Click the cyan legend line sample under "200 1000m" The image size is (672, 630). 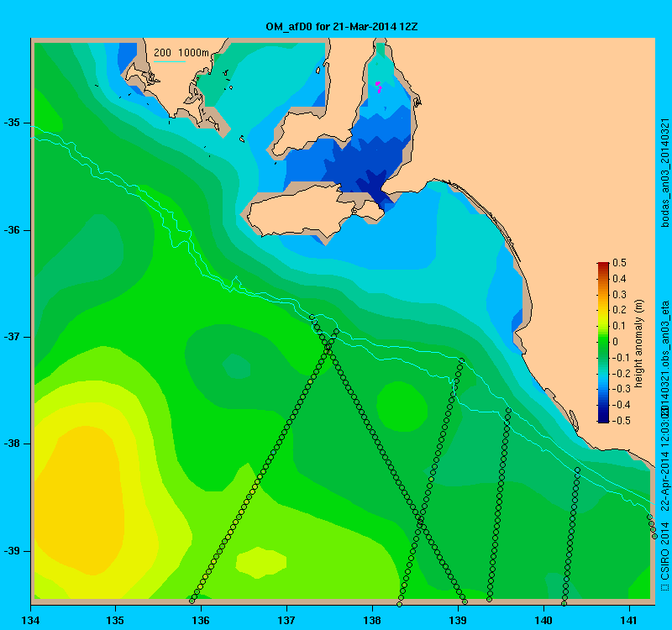pyautogui.click(x=170, y=61)
